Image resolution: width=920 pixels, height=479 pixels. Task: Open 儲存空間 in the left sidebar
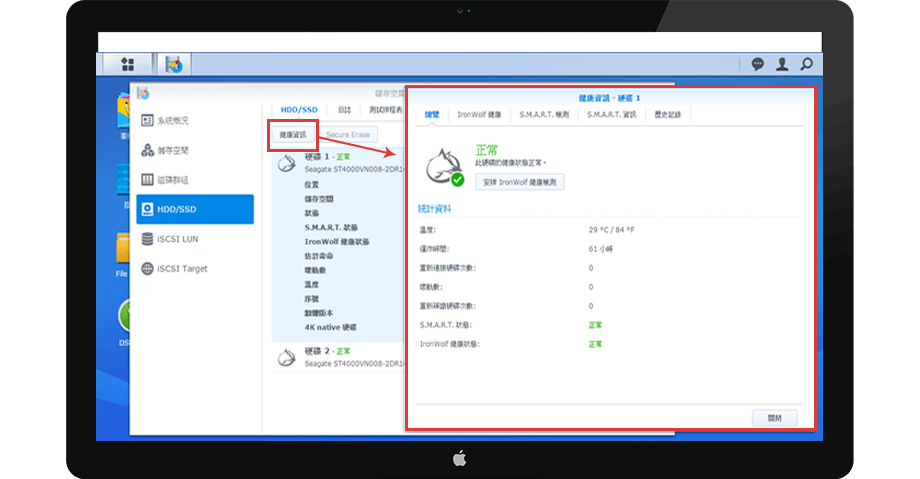[165, 150]
